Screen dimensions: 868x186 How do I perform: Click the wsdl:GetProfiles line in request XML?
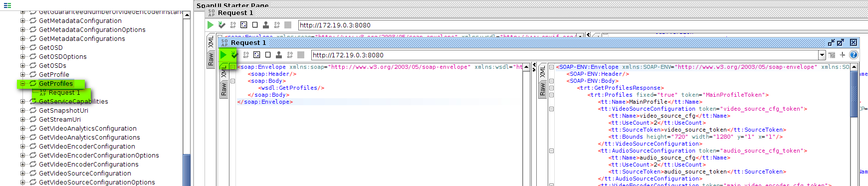coord(291,88)
